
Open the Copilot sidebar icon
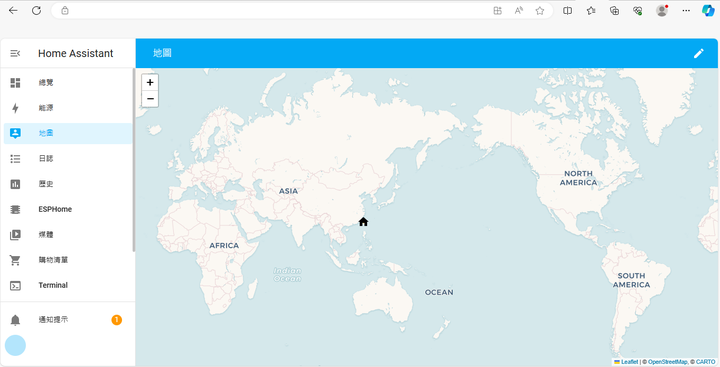708,11
